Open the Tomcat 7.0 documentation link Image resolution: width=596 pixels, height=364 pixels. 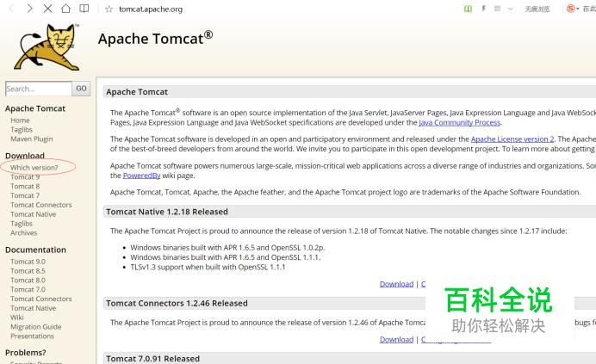[28, 289]
